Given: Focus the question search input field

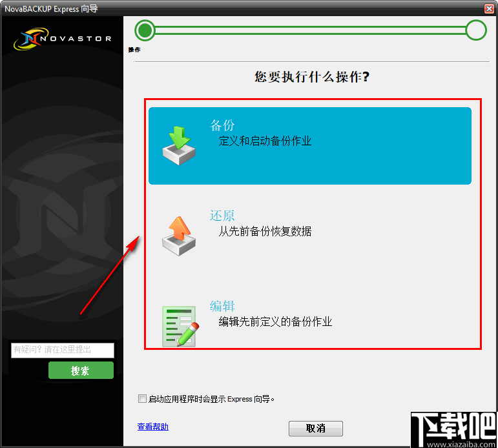Looking at the screenshot, I should (63, 350).
